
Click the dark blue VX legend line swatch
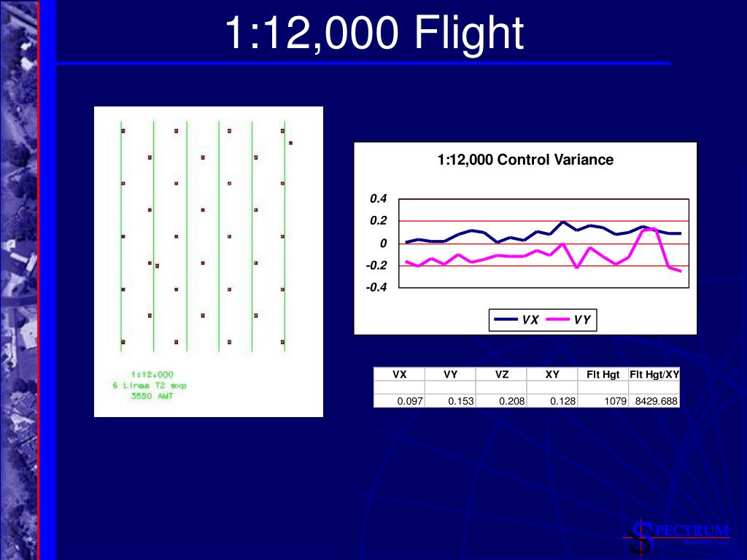[x=506, y=319]
